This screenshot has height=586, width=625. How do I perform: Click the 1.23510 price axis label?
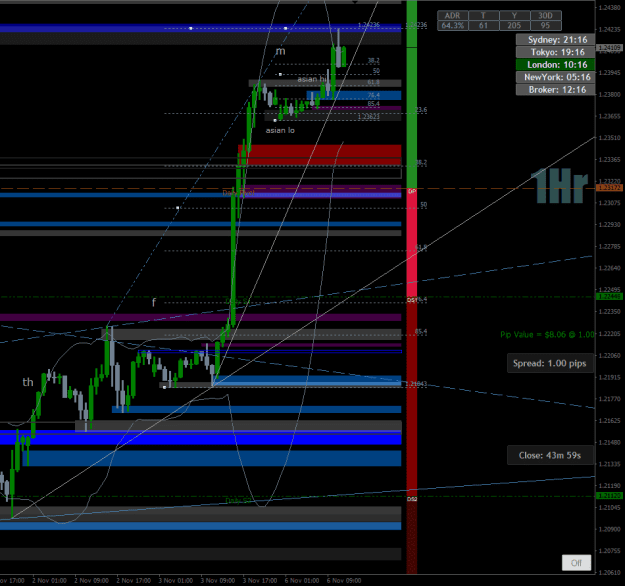click(x=610, y=138)
